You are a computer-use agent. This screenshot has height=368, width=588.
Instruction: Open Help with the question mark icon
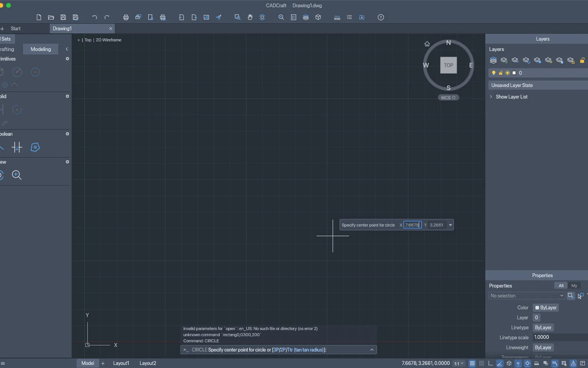pos(381,17)
